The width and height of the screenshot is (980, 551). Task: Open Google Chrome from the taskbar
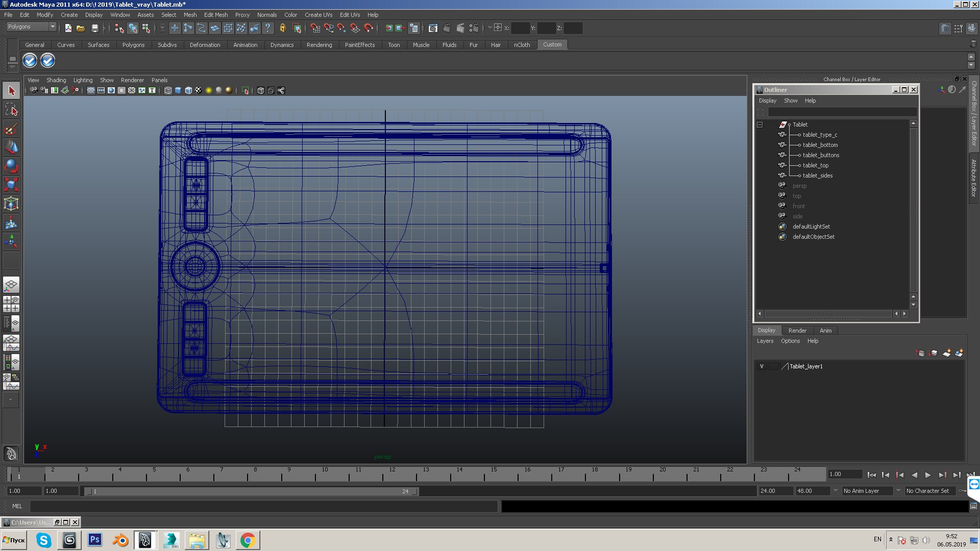click(248, 540)
